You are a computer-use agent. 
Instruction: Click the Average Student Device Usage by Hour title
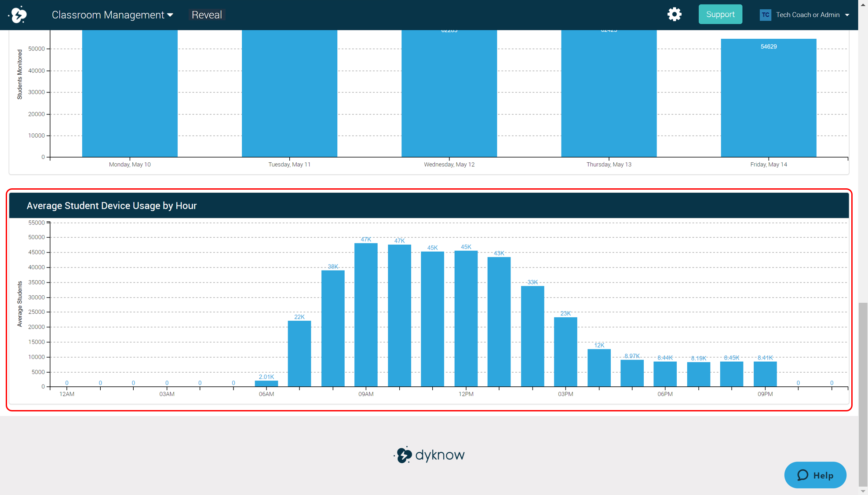click(112, 205)
